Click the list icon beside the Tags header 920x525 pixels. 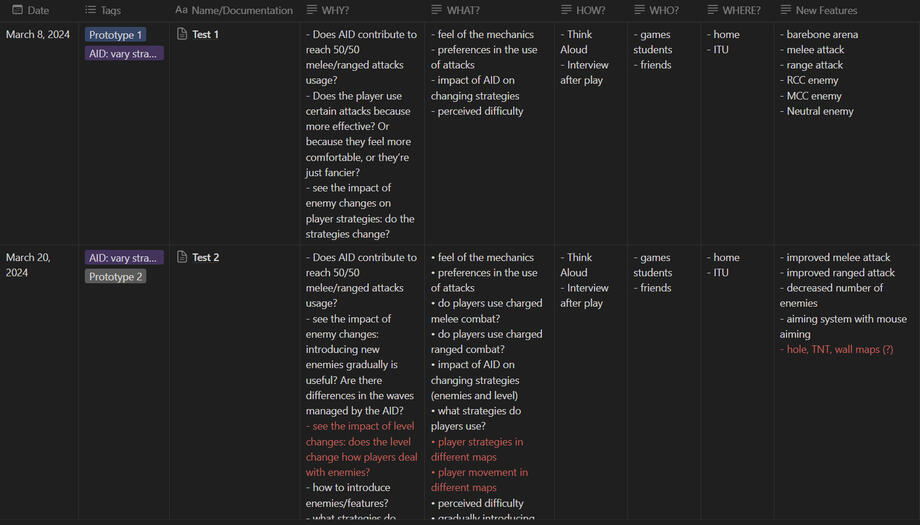(x=90, y=10)
